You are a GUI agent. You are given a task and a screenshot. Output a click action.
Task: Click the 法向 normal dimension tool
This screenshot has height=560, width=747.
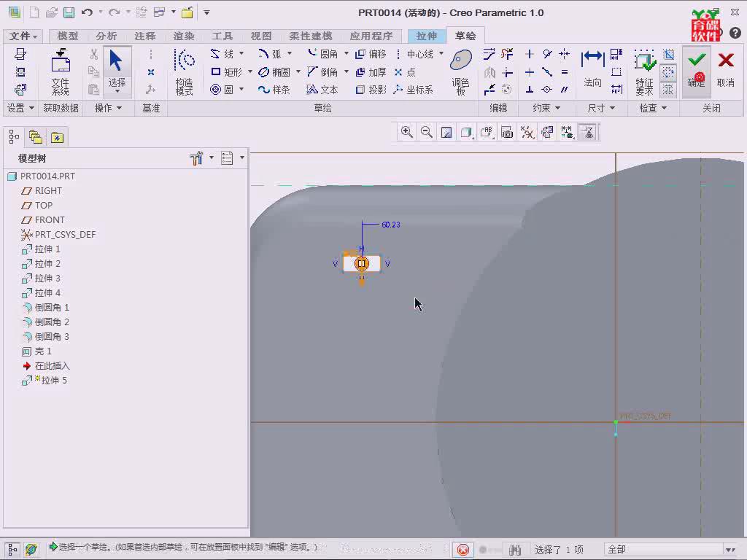pyautogui.click(x=592, y=69)
